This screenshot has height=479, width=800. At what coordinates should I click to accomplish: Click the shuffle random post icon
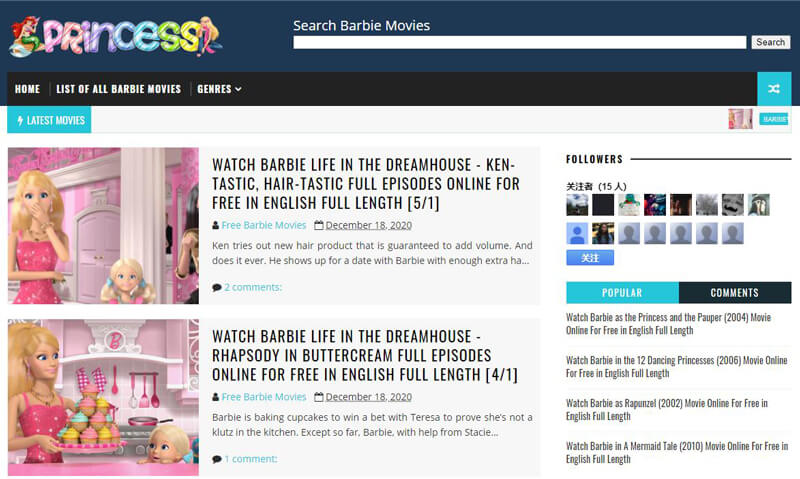tap(774, 89)
